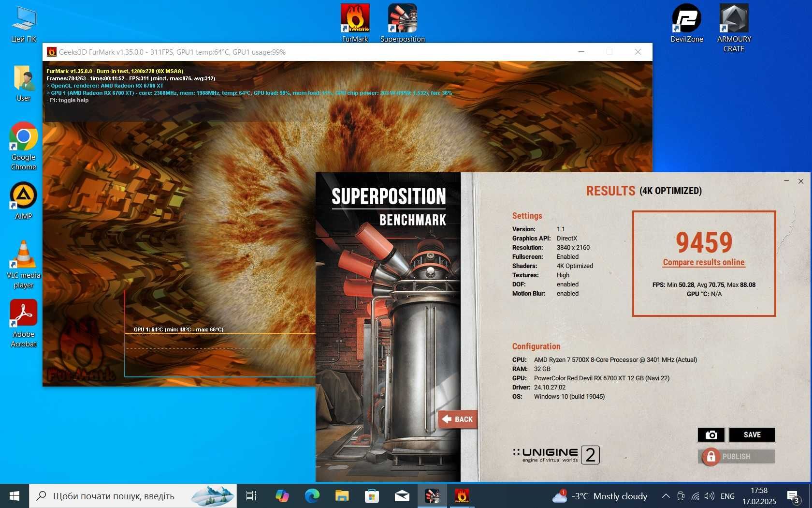Open the Superposition desktop shortcut
Screen dimensions: 812x508
coord(403,23)
